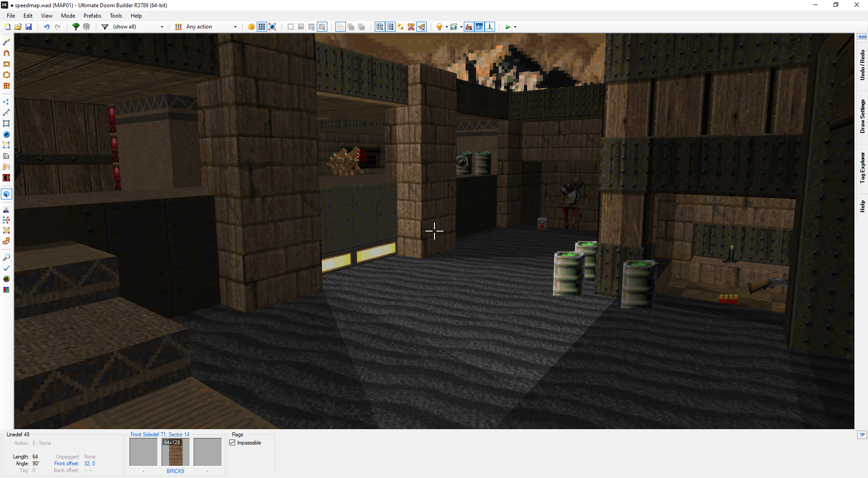
Task: Open the Undo / Redo side tab
Action: point(862,65)
